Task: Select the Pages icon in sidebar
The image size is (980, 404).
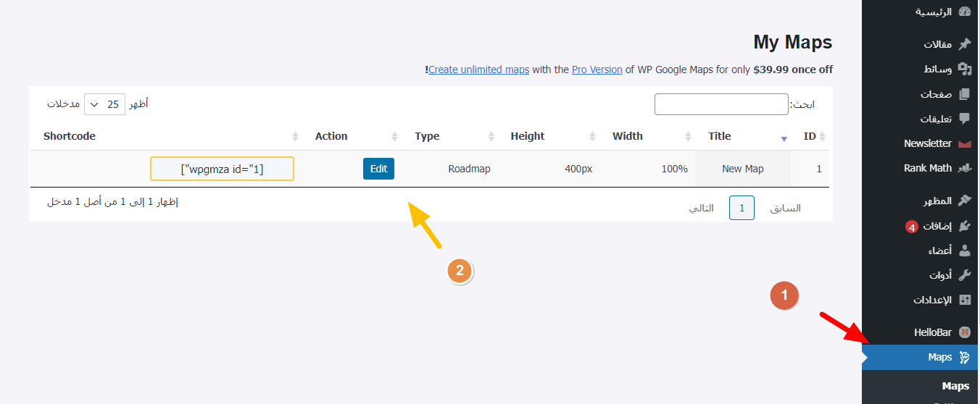Action: pos(964,94)
